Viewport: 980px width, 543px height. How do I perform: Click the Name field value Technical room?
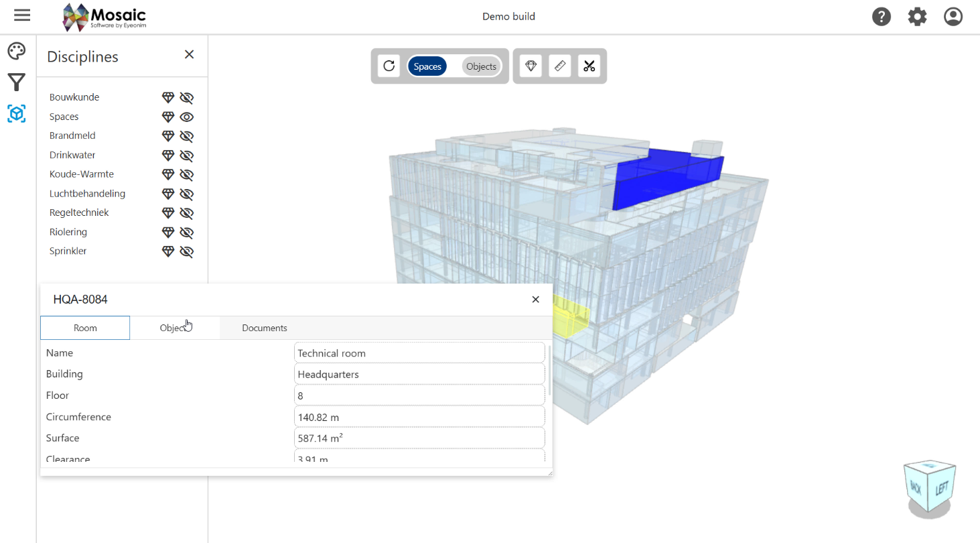tap(419, 353)
